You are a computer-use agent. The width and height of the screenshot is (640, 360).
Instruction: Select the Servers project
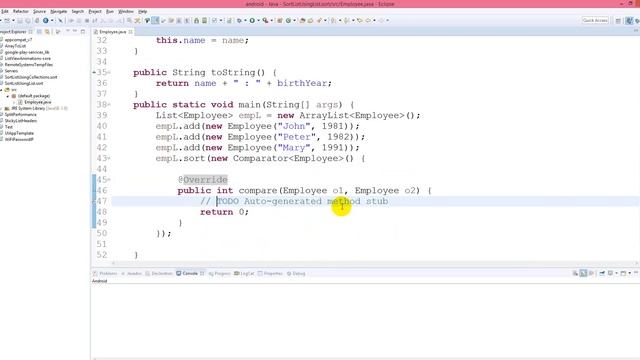pyautogui.click(x=11, y=71)
